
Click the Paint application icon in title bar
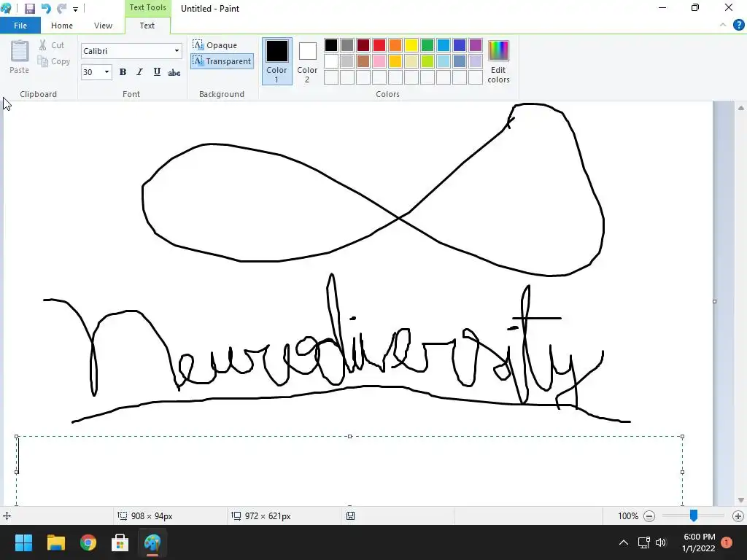point(6,8)
